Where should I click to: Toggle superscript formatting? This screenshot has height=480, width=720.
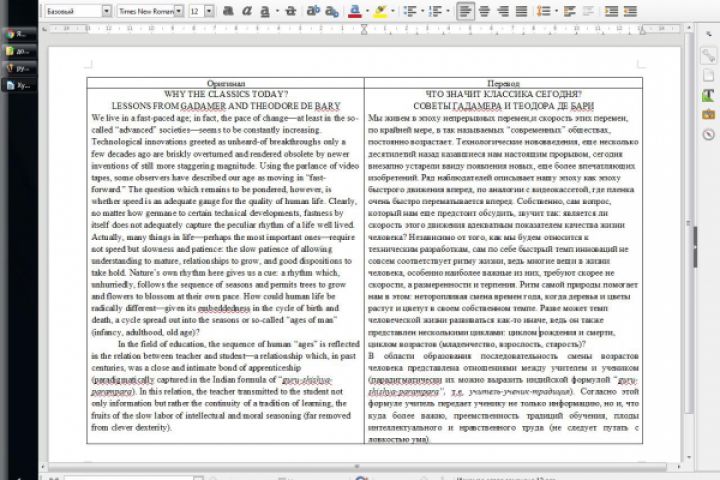[313, 11]
